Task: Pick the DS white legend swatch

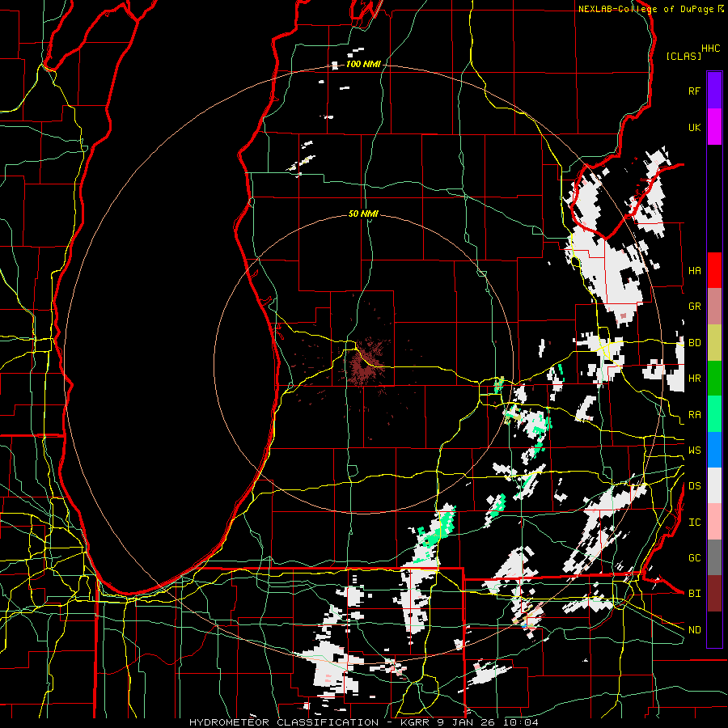Action: (714, 485)
